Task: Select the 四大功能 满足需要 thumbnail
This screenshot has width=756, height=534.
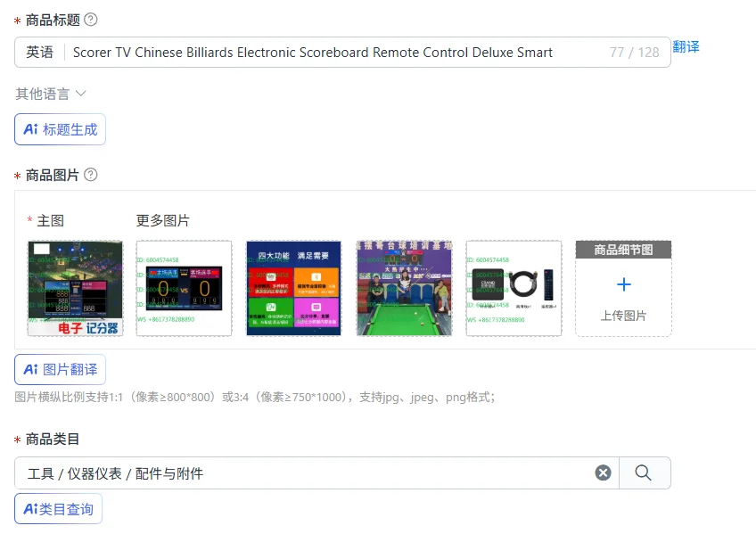Action: click(x=293, y=288)
